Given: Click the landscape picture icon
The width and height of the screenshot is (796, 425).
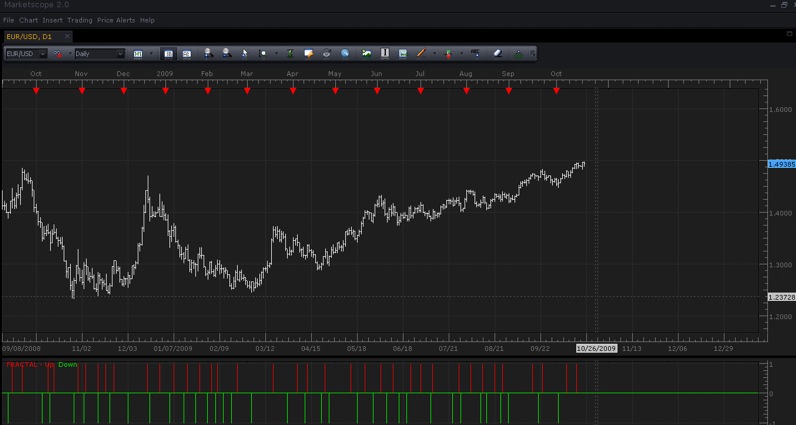Looking at the screenshot, I should pyautogui.click(x=367, y=53).
